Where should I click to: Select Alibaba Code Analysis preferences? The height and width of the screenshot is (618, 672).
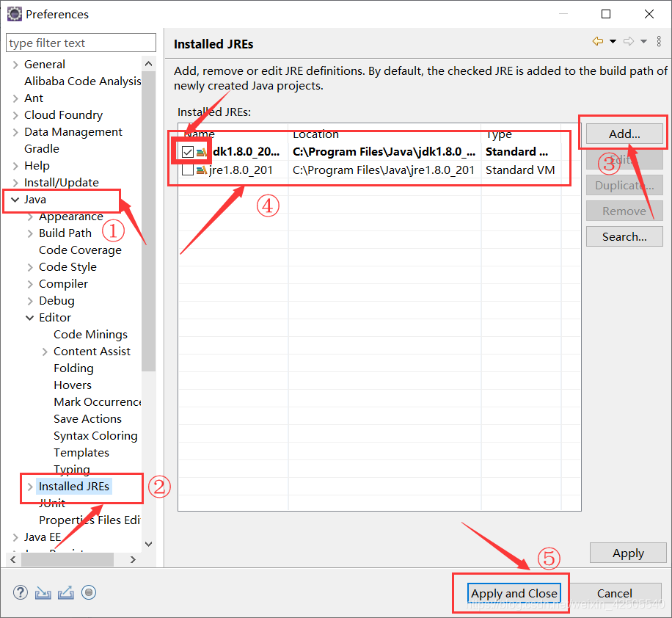click(x=83, y=81)
